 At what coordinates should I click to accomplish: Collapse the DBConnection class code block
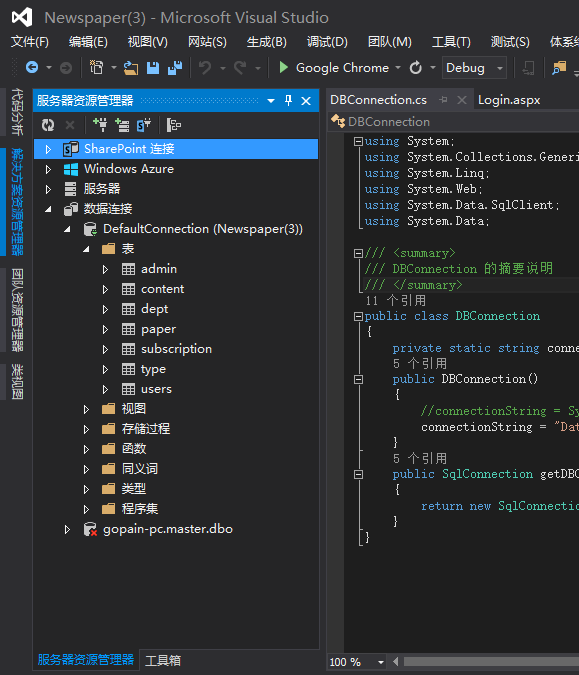pos(358,317)
